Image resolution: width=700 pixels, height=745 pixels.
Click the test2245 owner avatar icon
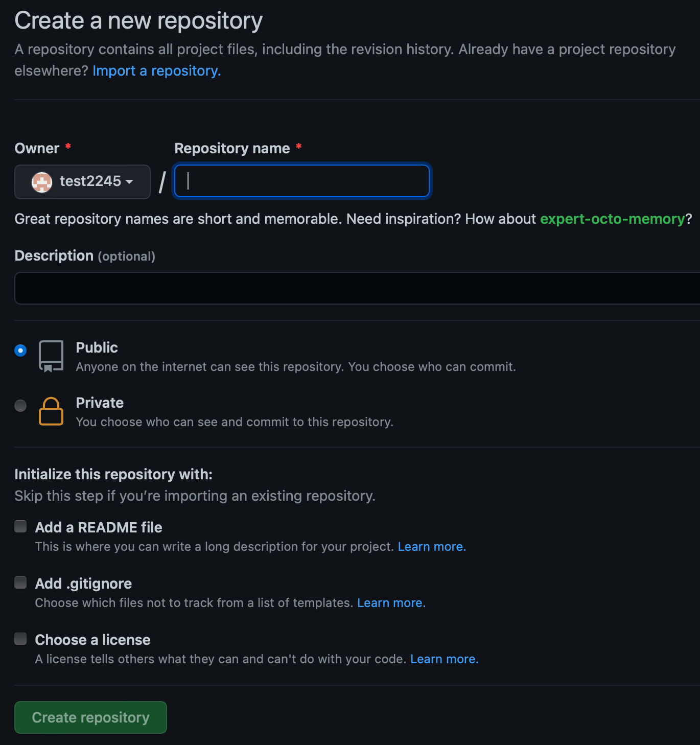42,182
